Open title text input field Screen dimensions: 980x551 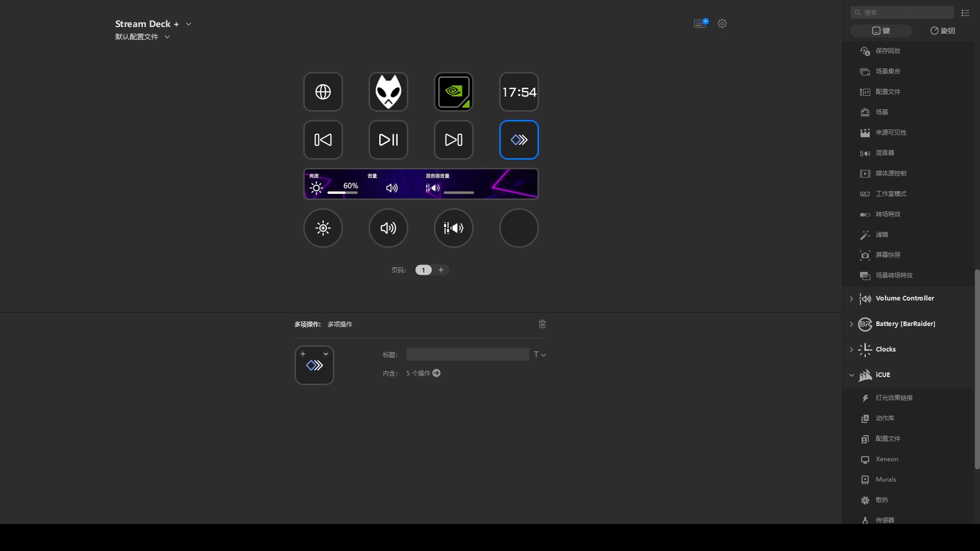pyautogui.click(x=467, y=355)
